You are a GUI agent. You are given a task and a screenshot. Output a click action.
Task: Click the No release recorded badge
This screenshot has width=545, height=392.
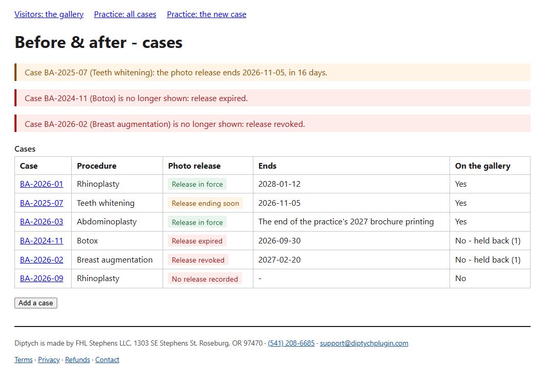tap(205, 279)
